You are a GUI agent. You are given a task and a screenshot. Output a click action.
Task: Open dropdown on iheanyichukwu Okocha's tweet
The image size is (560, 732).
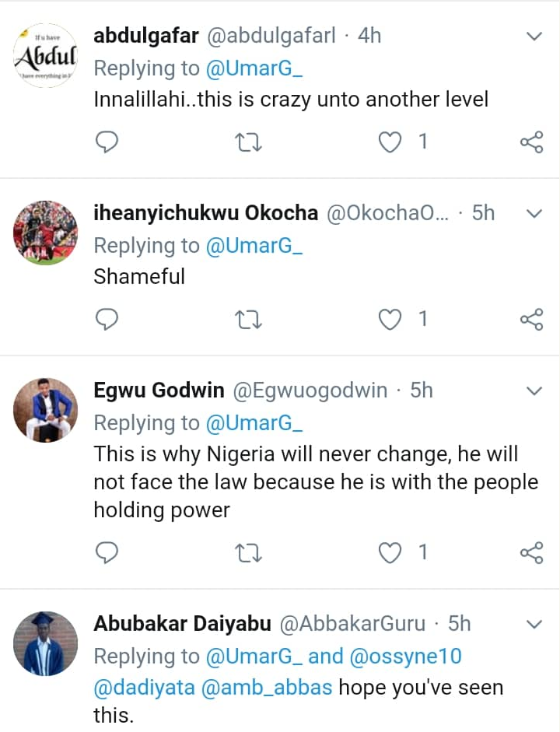pyautogui.click(x=534, y=213)
